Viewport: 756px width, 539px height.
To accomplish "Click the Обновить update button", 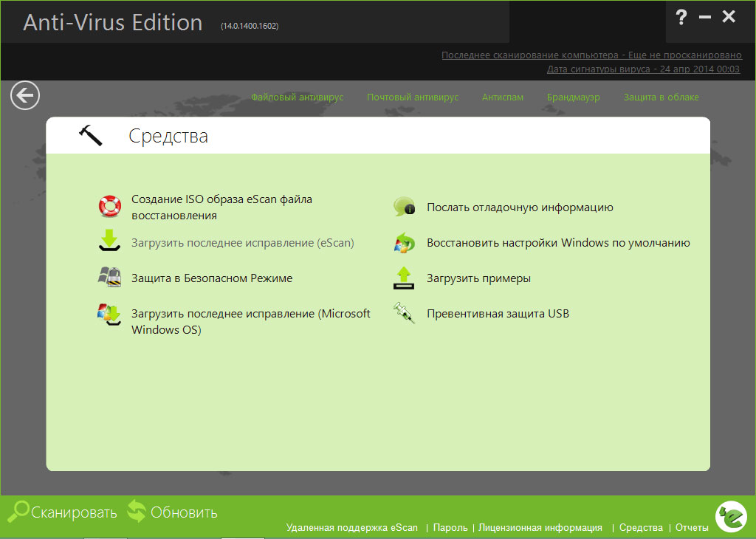I will click(184, 512).
